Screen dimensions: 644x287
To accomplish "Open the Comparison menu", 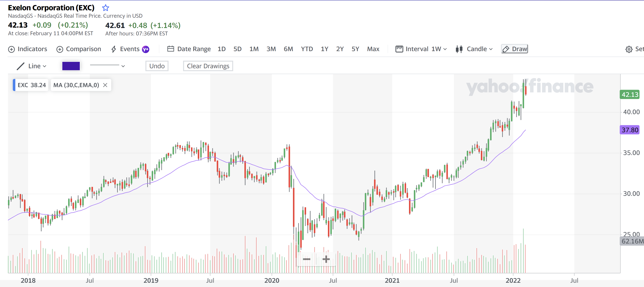I will 79,49.
